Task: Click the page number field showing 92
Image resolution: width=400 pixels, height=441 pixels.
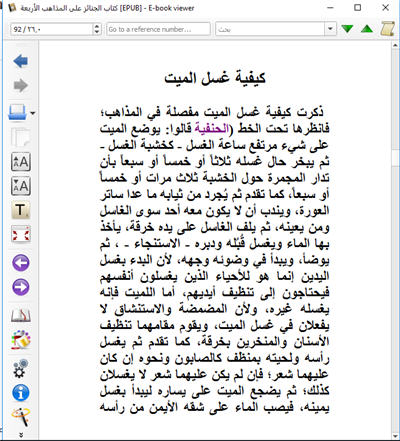Action: click(52, 29)
